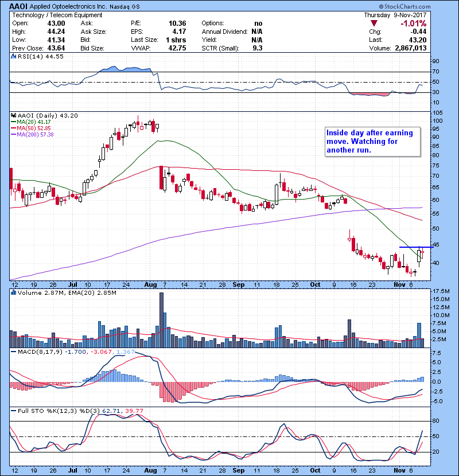459x476 pixels.
Task: Click the SCTR (Small) value 9.3
Action: [258, 48]
